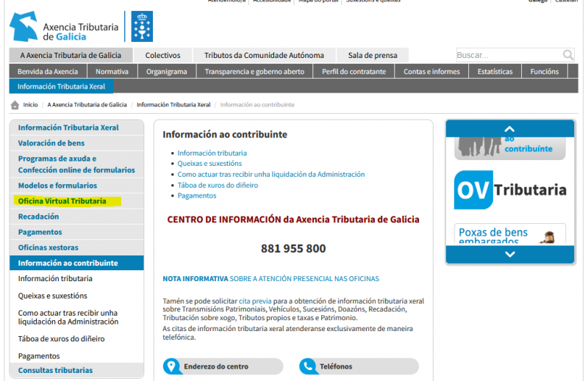The image size is (588, 381).
Task: Click the phone number 881 955 800
Action: point(293,248)
